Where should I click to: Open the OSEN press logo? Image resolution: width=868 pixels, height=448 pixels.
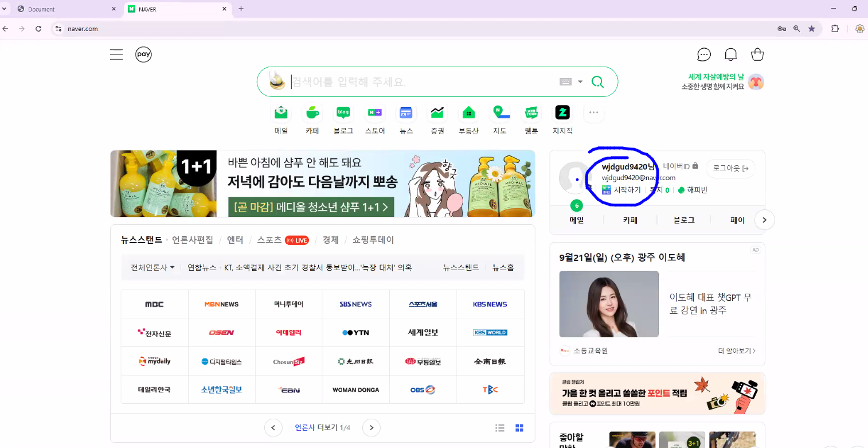(221, 333)
